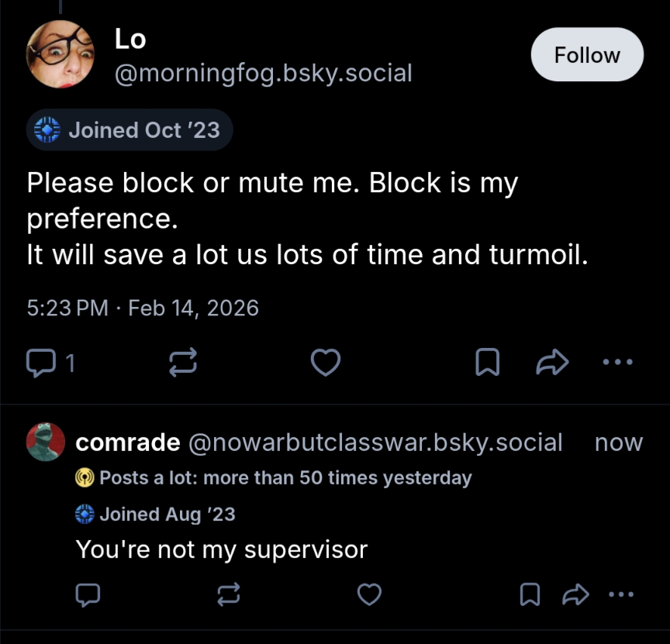Like Lo's post with heart icon
The width and height of the screenshot is (670, 644).
click(x=326, y=362)
